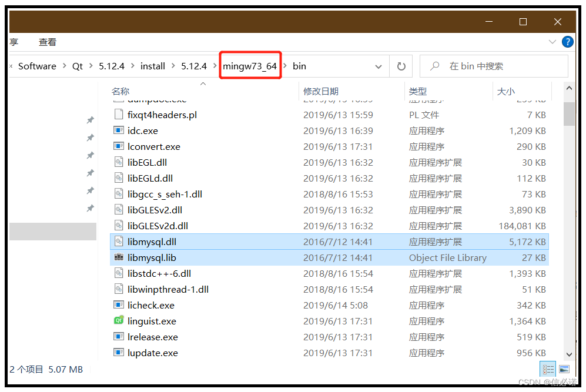Image resolution: width=586 pixels, height=392 pixels.
Task: Click the libEGLd.dll file icon
Action: coord(119,178)
